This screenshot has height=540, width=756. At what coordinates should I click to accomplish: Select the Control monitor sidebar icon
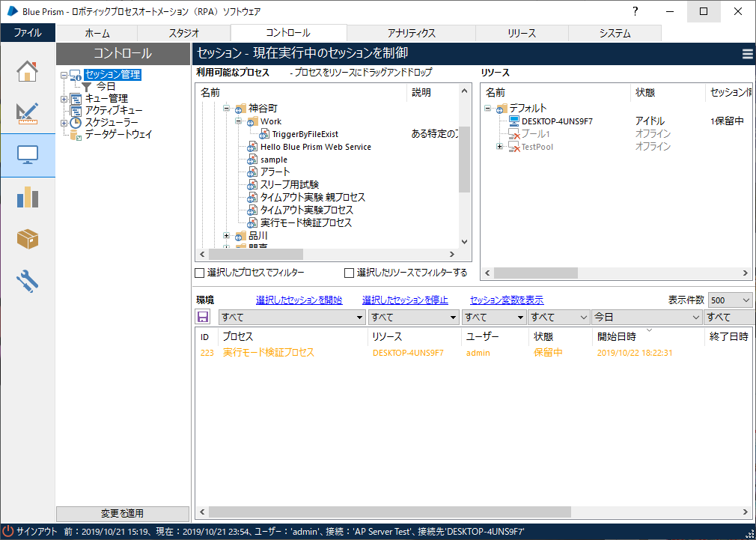click(28, 154)
